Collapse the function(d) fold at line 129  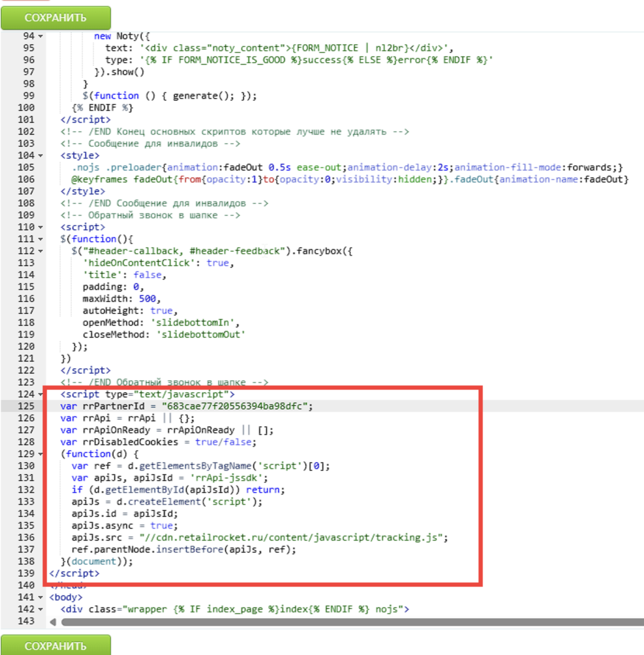(41, 454)
